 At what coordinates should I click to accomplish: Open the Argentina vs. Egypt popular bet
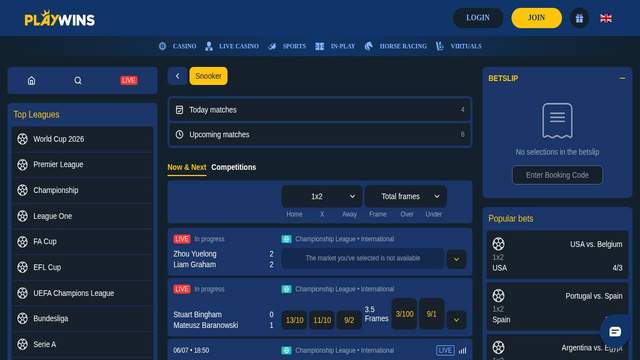pyautogui.click(x=557, y=347)
